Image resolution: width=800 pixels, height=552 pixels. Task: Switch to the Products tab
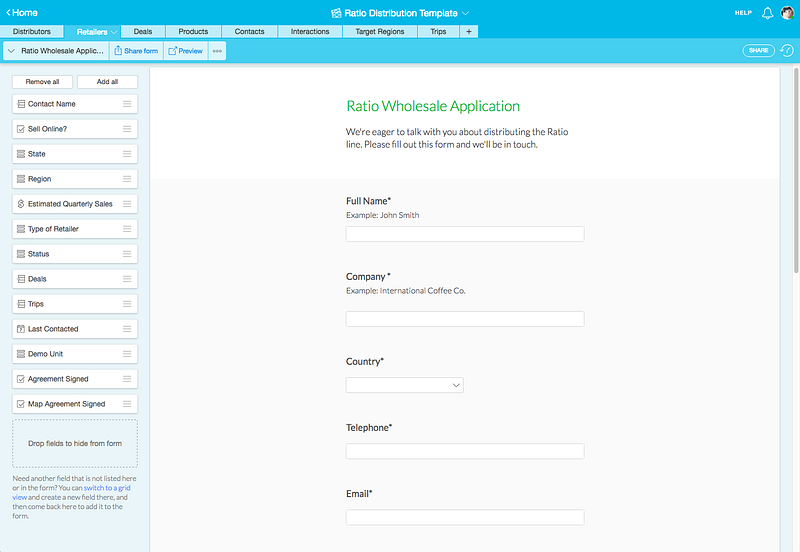pyautogui.click(x=193, y=32)
